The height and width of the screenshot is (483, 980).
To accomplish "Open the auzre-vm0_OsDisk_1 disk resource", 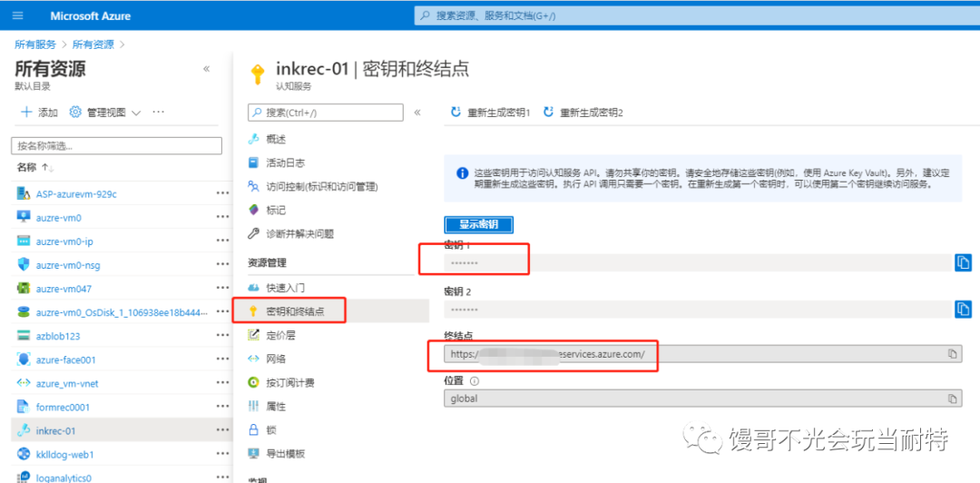I will coord(122,312).
